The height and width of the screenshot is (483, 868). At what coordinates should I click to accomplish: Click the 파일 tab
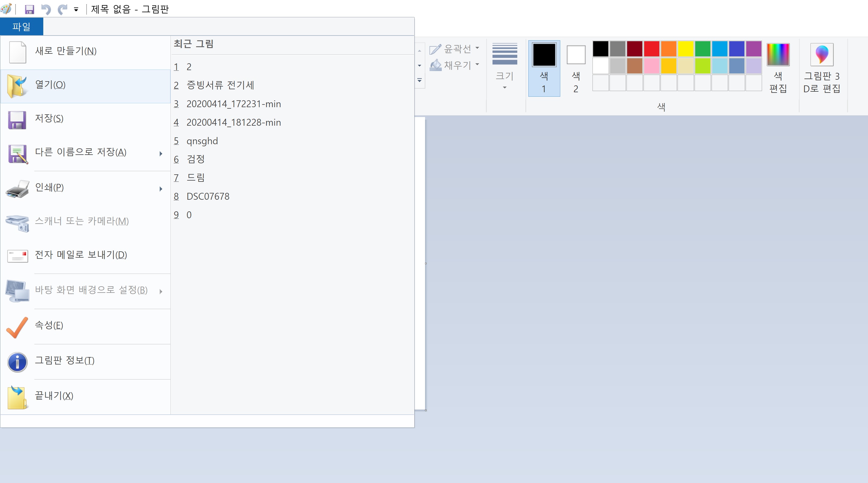tap(21, 26)
